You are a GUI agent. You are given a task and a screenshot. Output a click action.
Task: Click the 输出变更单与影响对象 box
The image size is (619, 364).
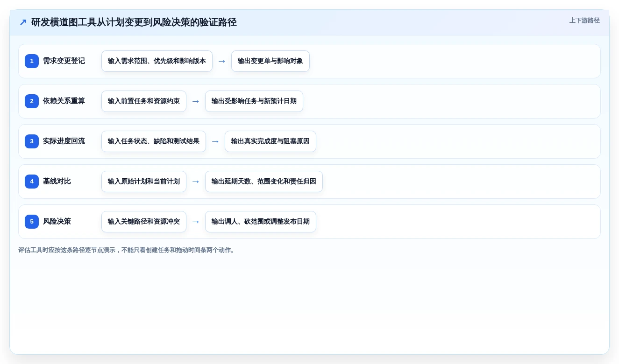(x=270, y=61)
